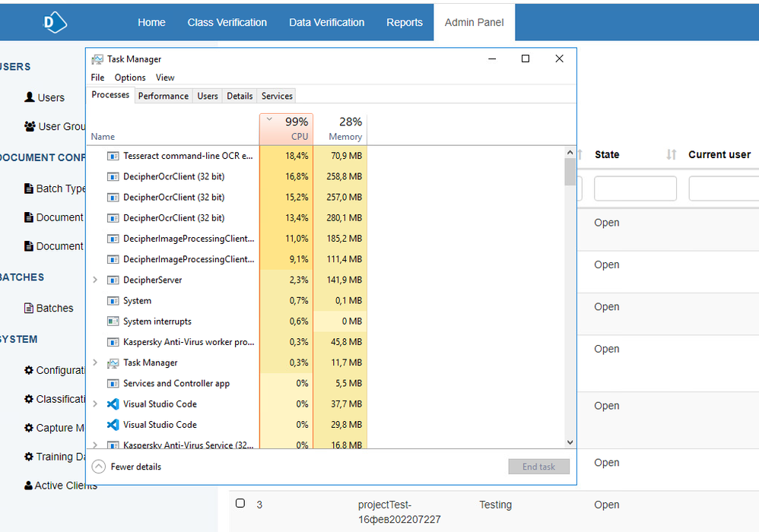Click the State column filter input
Screen dimensions: 759x532
coord(635,188)
